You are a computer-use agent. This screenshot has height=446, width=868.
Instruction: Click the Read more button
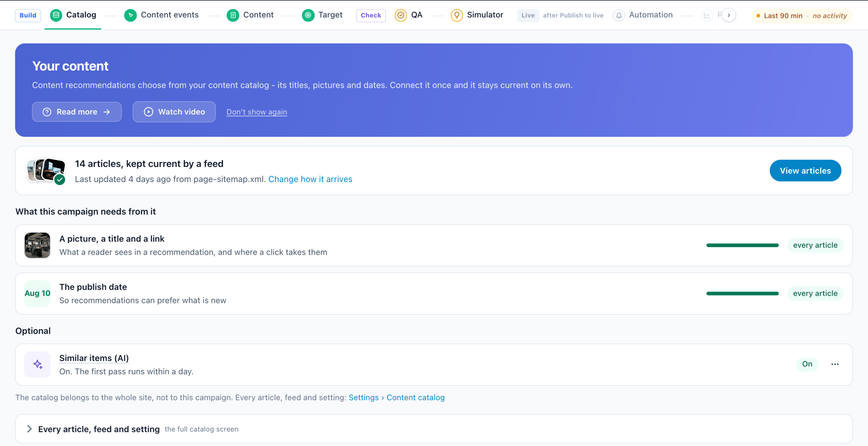[77, 112]
